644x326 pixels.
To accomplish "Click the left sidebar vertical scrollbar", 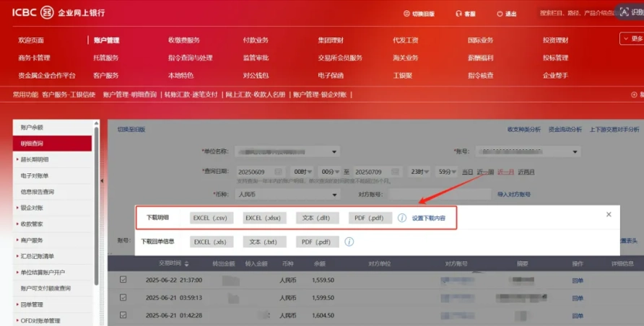I will point(97,205).
